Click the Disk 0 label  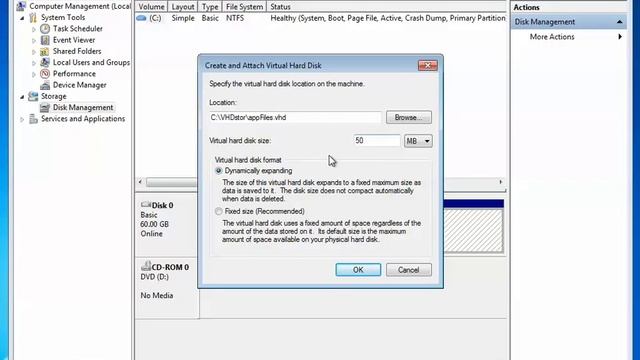pos(162,205)
